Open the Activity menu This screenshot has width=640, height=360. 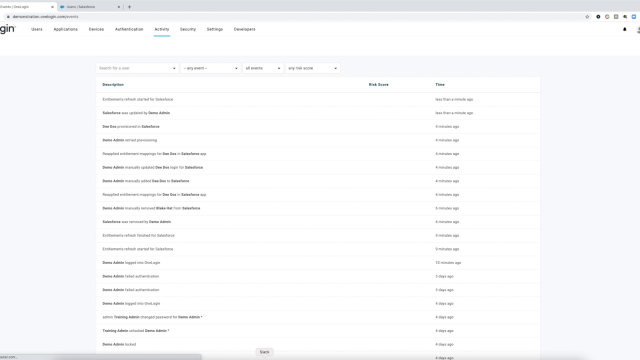click(162, 29)
